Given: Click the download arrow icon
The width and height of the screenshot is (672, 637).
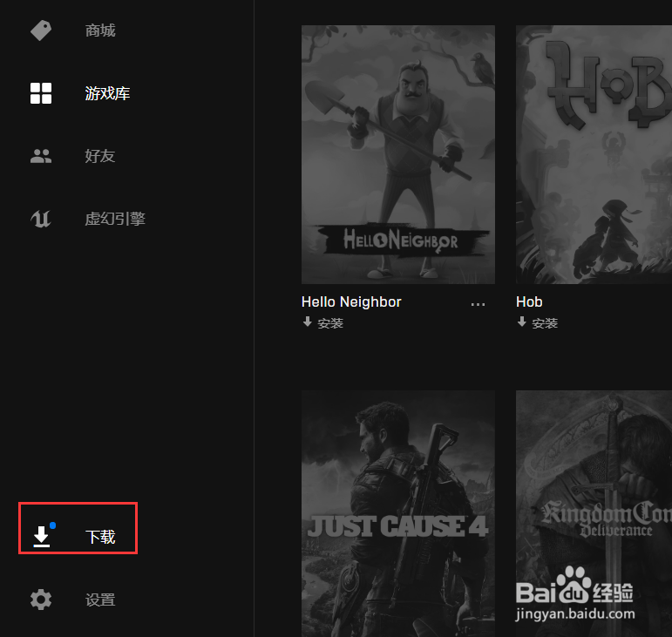Looking at the screenshot, I should pyautogui.click(x=41, y=537).
